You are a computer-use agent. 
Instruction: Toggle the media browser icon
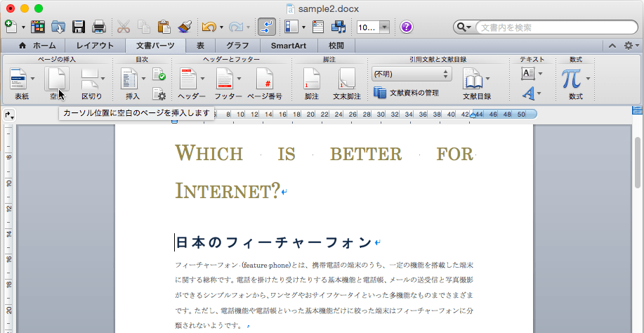[339, 27]
